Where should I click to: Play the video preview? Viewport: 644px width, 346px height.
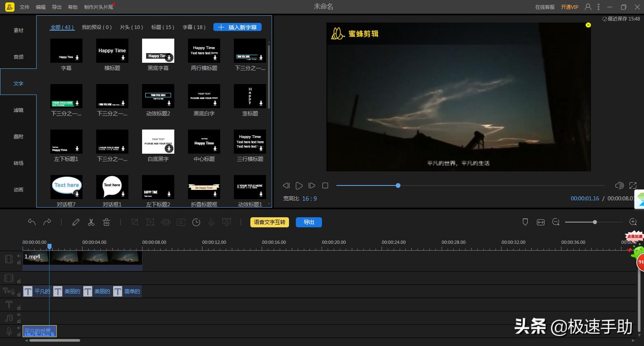[299, 185]
